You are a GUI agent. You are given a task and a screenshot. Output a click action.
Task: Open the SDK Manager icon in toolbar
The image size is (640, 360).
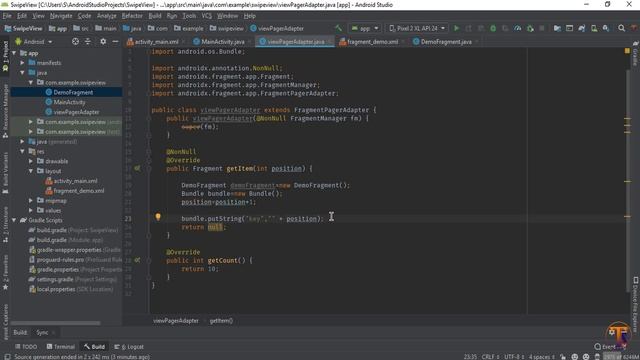pos(606,28)
